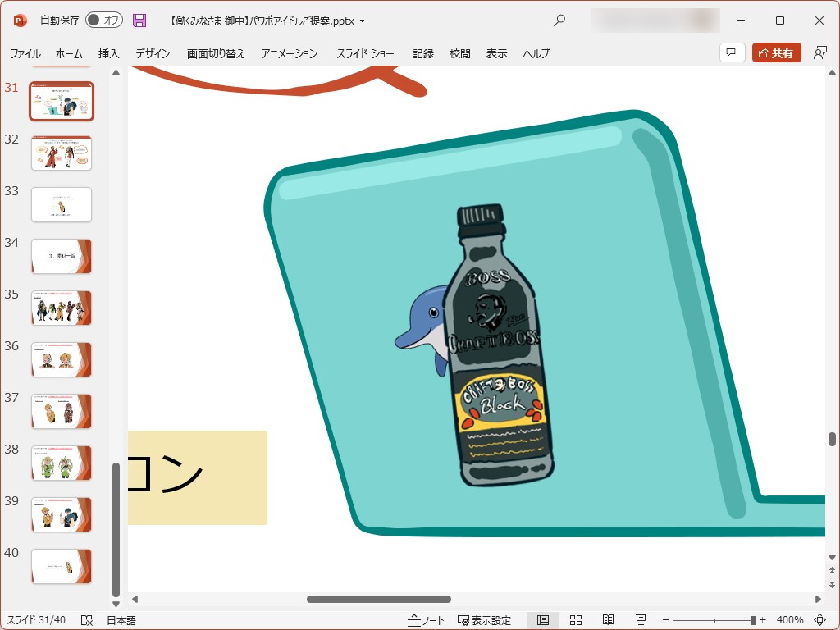This screenshot has width=840, height=630.
Task: Select Normal view icon
Action: 544,619
